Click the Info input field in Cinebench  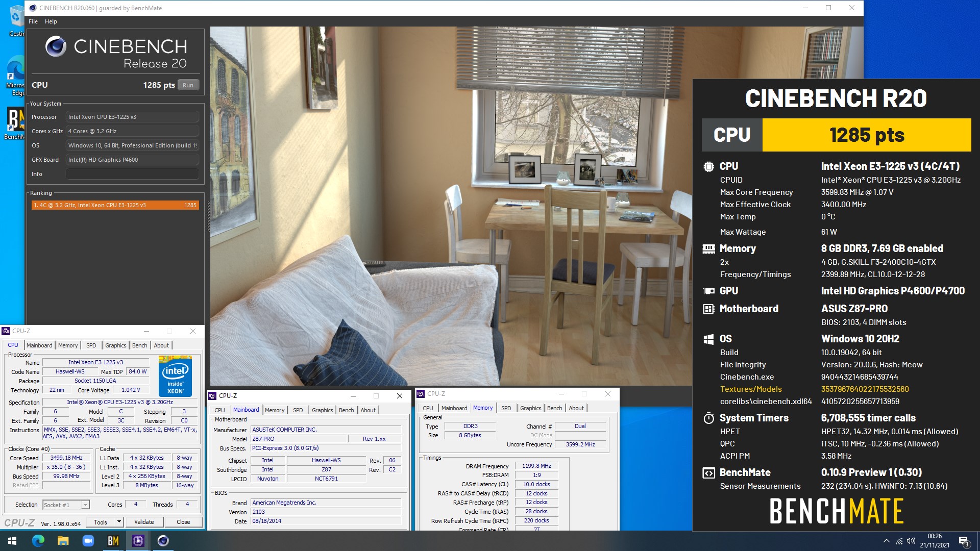(132, 174)
